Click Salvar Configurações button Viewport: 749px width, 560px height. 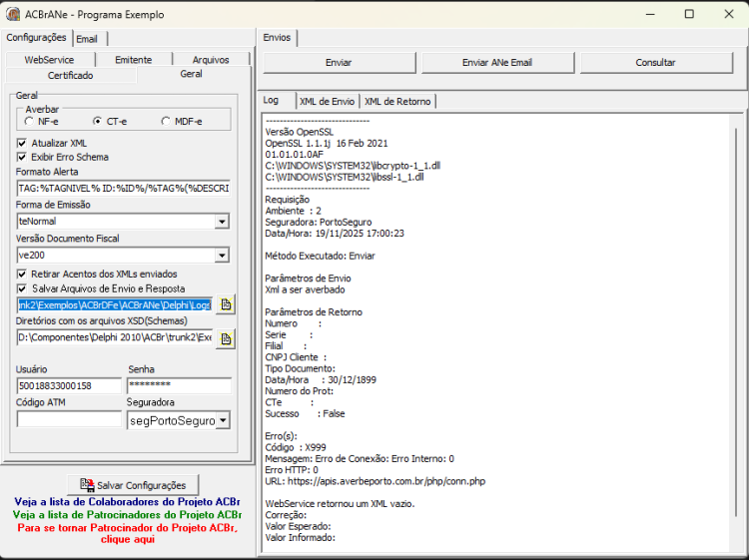133,485
